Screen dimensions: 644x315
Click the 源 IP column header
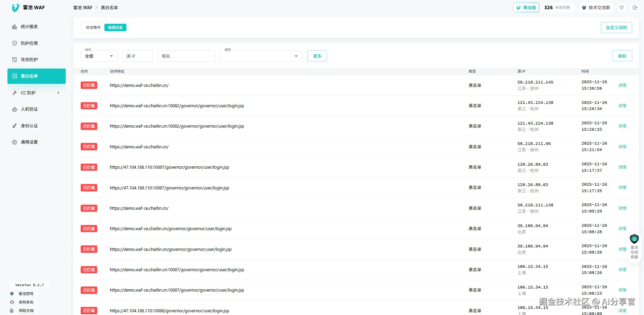click(521, 71)
